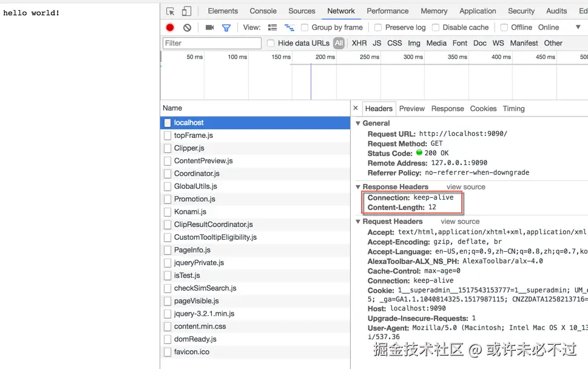Filter requests by Other type

pyautogui.click(x=553, y=43)
